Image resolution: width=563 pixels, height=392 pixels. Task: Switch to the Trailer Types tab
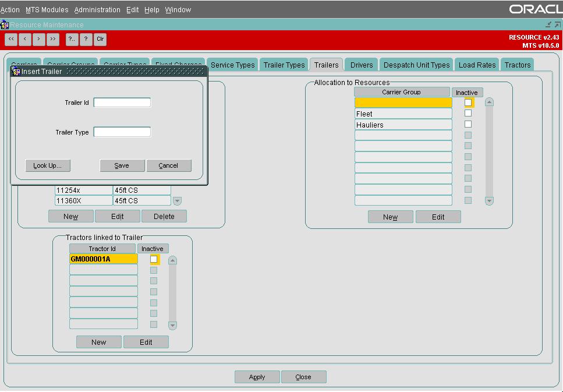pos(284,65)
